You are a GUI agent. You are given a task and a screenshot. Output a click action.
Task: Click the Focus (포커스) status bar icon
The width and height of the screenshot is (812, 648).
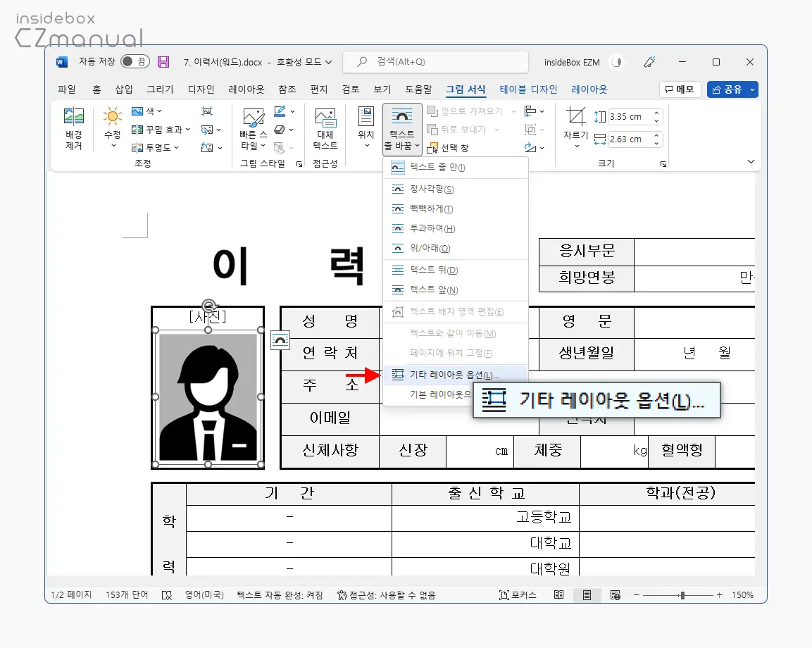(x=518, y=595)
